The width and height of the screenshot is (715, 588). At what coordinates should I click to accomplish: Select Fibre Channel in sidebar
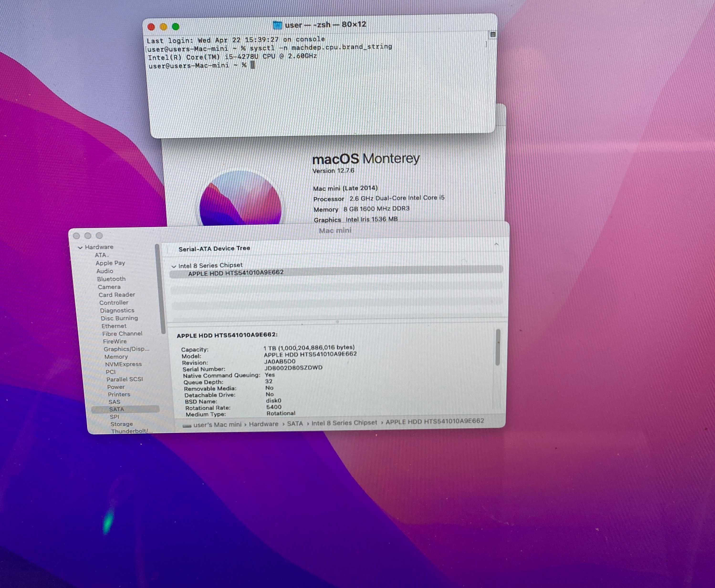coord(122,334)
